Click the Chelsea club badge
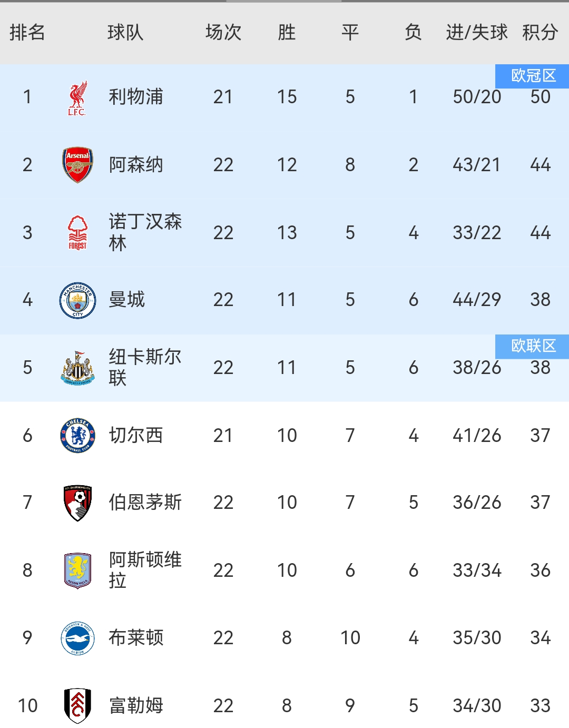 point(77,436)
